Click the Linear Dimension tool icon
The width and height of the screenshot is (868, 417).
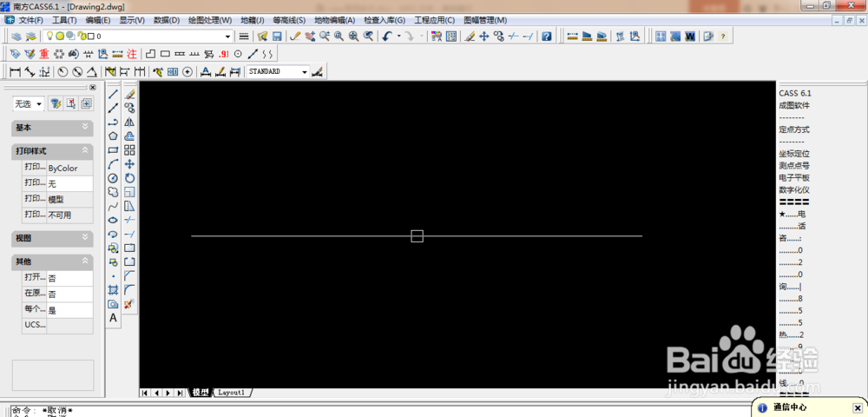(15, 71)
